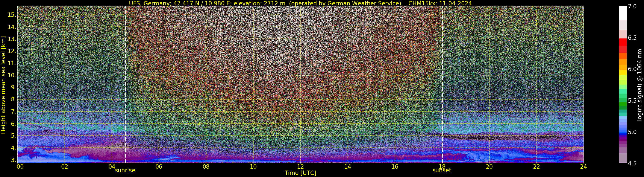Click the time tick label 22

point(536,166)
